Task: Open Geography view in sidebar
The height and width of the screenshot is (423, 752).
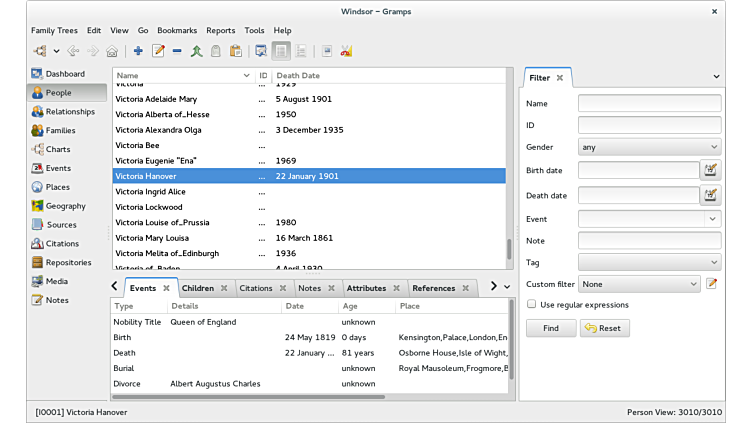Action: (67, 206)
